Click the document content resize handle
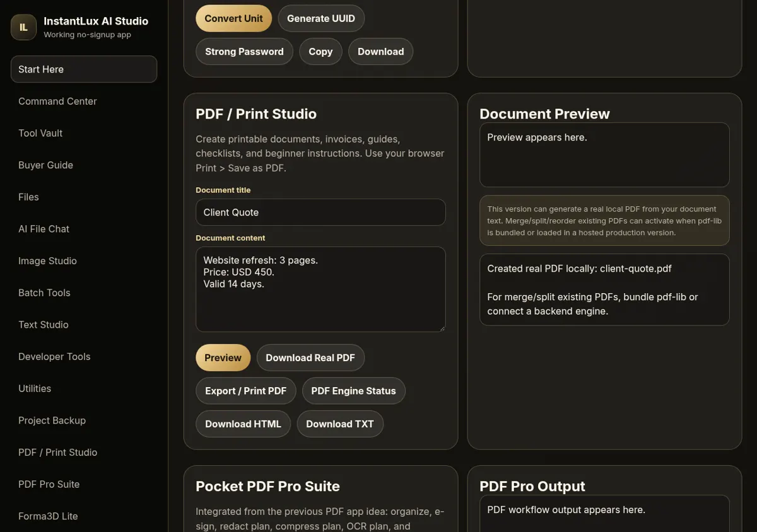 click(442, 328)
